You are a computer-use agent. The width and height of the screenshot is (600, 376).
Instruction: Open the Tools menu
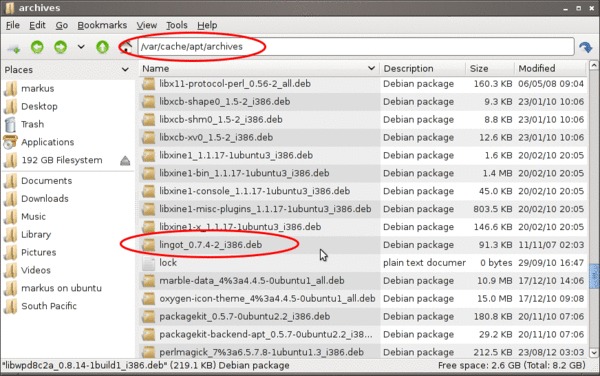176,25
